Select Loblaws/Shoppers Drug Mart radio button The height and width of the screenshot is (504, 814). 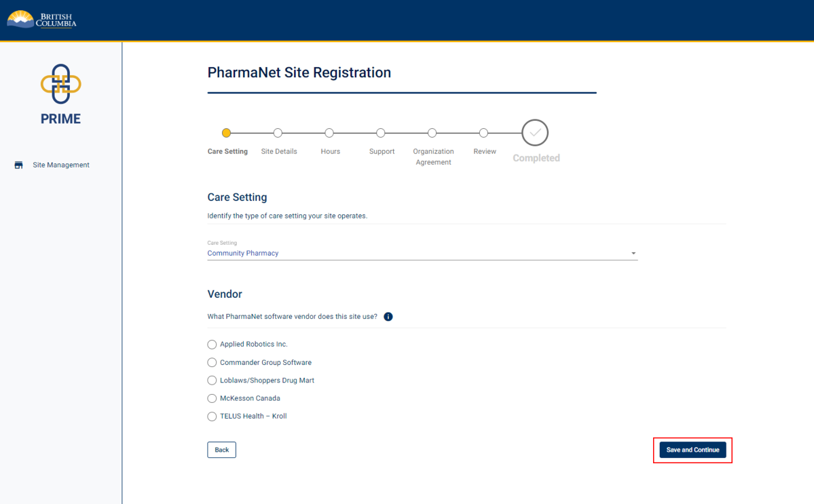coord(212,381)
